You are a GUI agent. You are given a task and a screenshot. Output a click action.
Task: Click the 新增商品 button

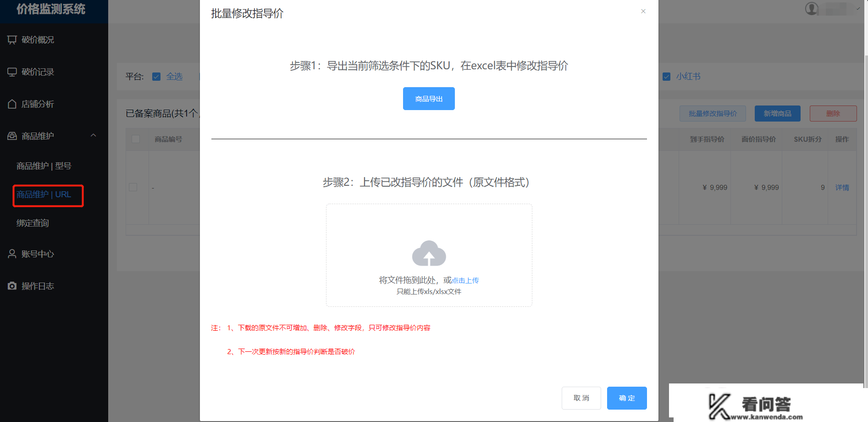click(778, 114)
